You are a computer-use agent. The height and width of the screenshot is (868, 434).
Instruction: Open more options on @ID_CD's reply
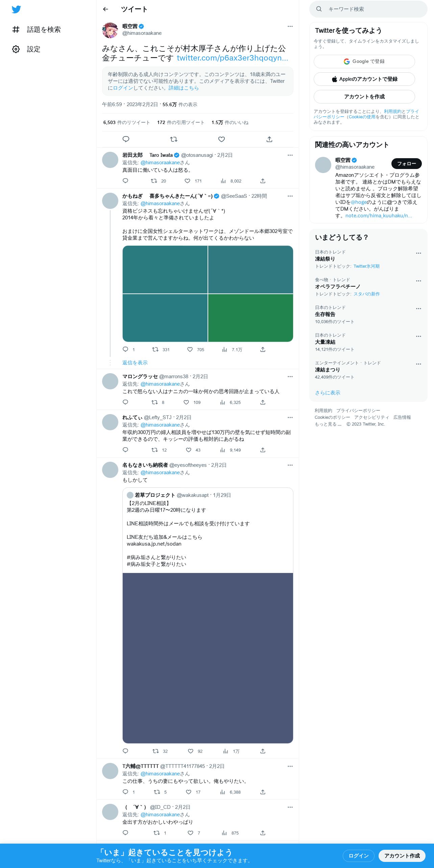tap(290, 807)
